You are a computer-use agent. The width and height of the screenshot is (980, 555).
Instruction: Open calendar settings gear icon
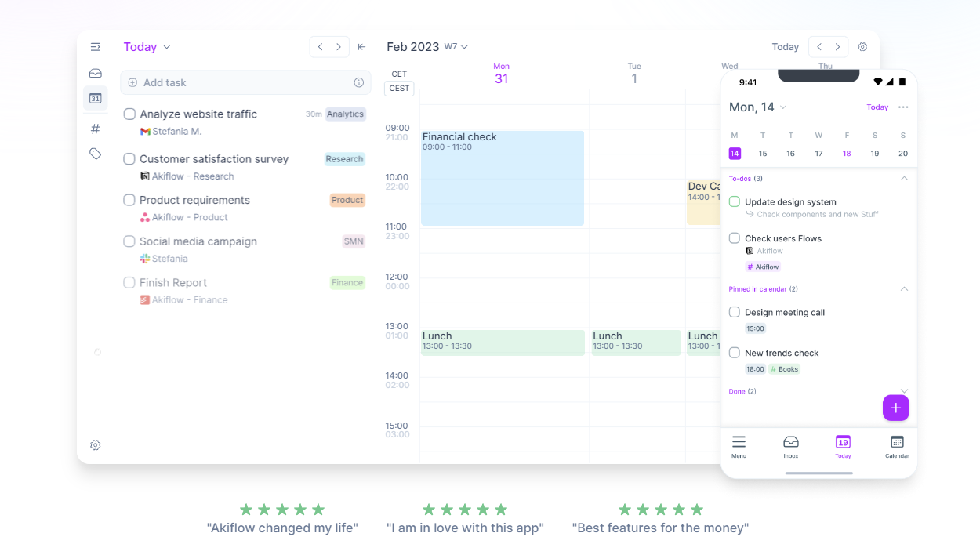coord(862,47)
